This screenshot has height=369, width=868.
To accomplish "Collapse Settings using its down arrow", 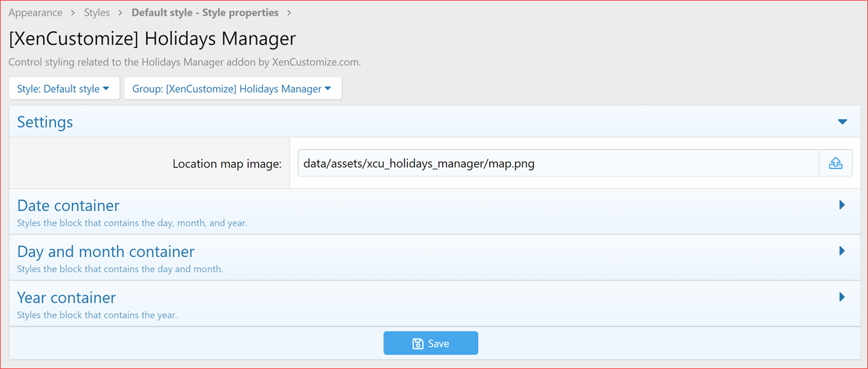I will pyautogui.click(x=842, y=122).
